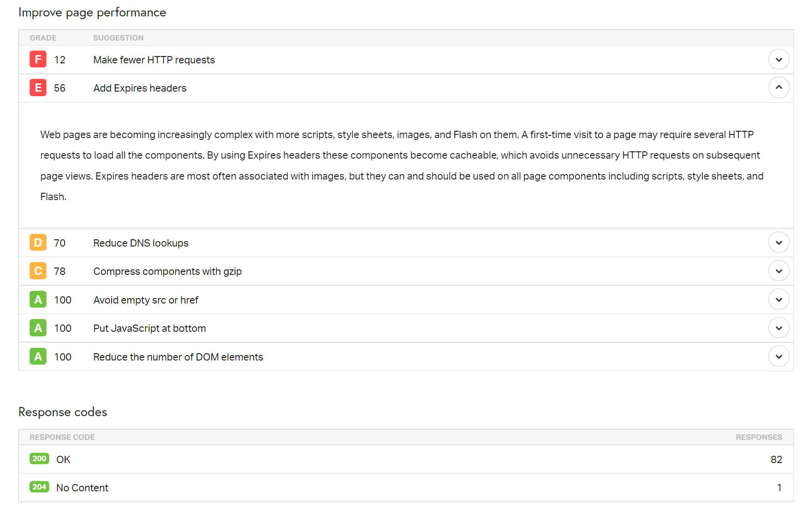Click the C grade icon for gzip compression

[38, 271]
